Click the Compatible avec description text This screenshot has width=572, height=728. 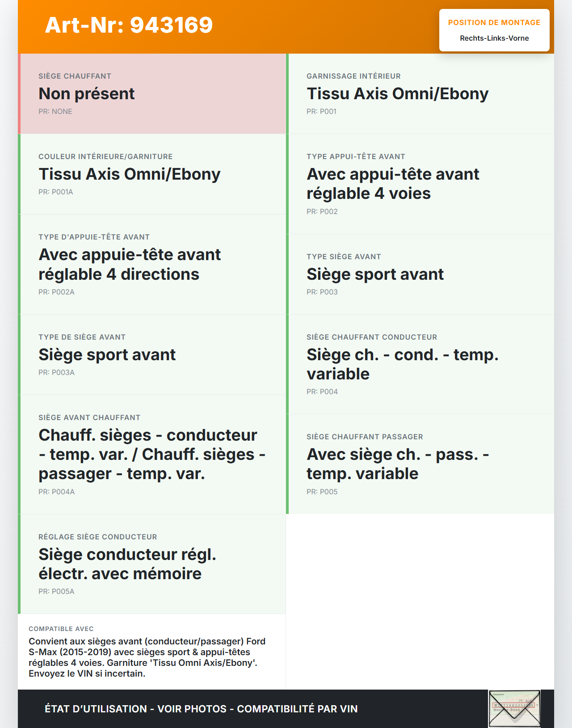click(147, 657)
